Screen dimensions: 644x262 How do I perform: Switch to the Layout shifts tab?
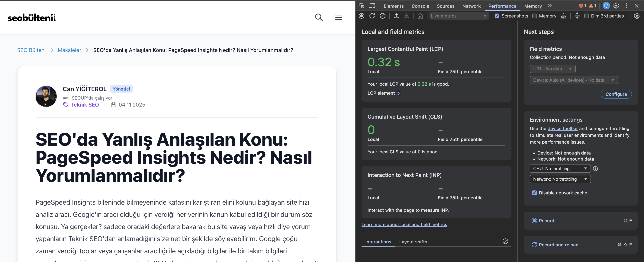(413, 242)
